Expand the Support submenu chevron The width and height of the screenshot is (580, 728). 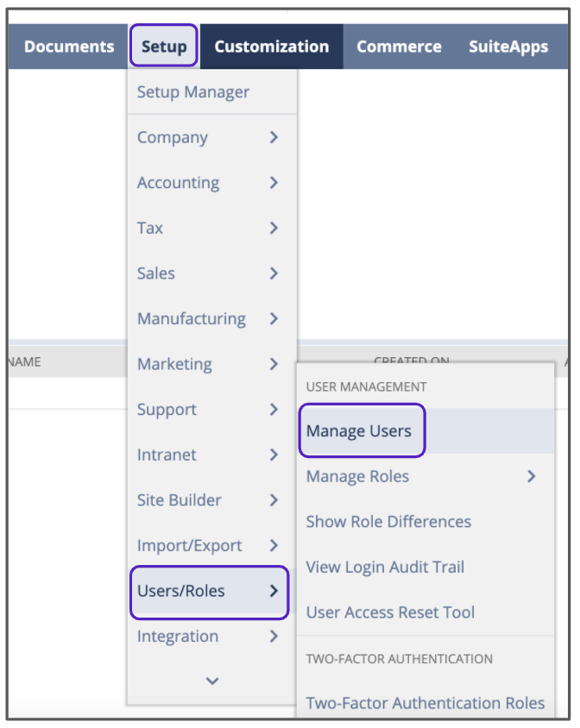tap(274, 410)
